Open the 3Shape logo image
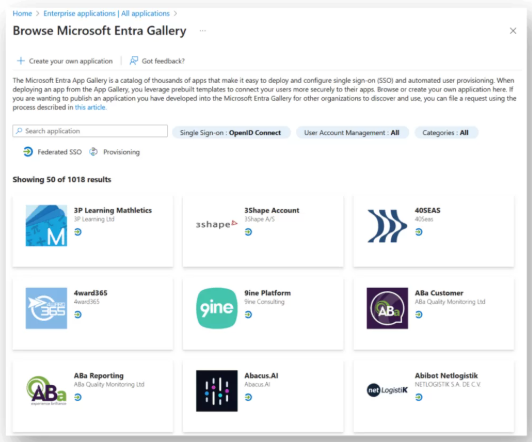Image resolution: width=532 pixels, height=442 pixels. tap(216, 224)
